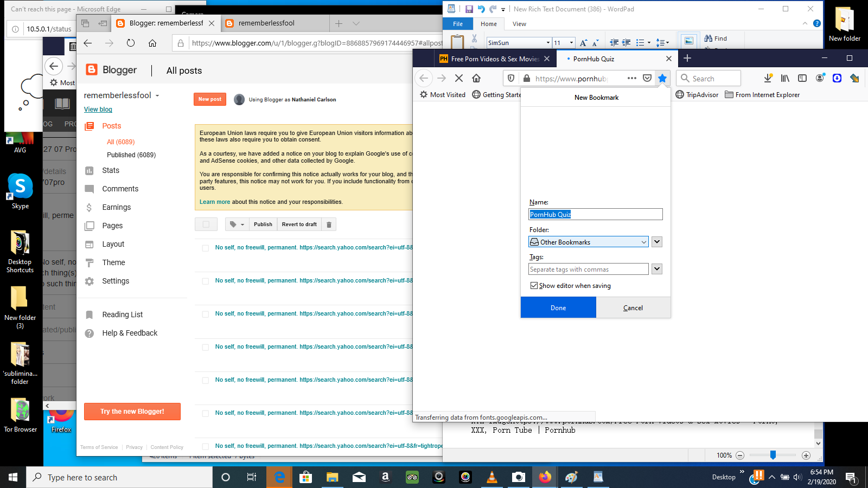
Task: Switch to Free Porn Videos Firefox tab
Action: click(495, 59)
